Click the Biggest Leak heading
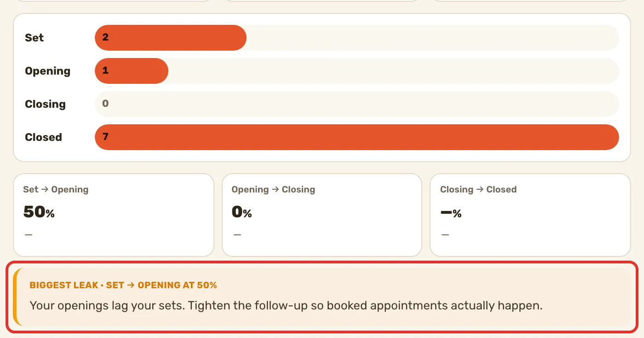Viewport: 644px width, 338px height. (x=123, y=285)
